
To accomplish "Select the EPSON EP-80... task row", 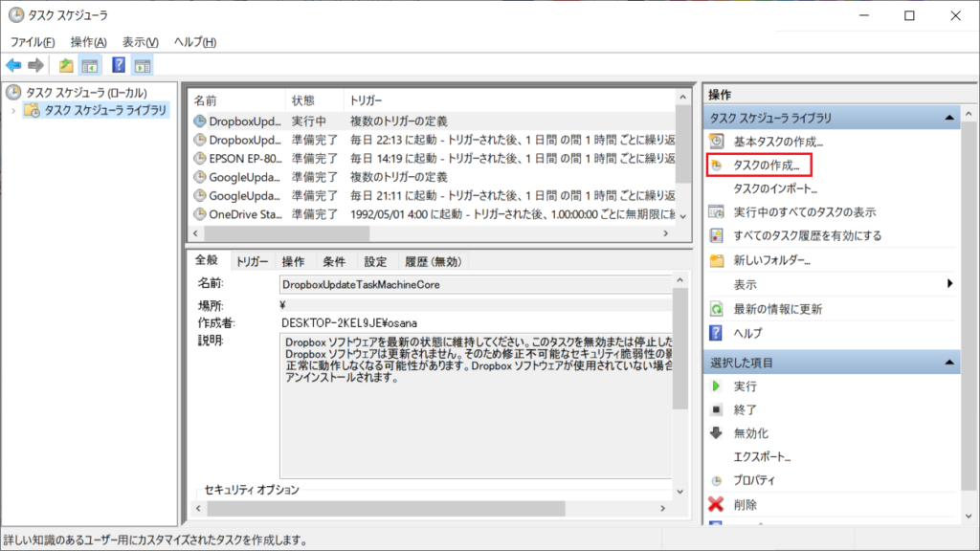I will [x=433, y=159].
